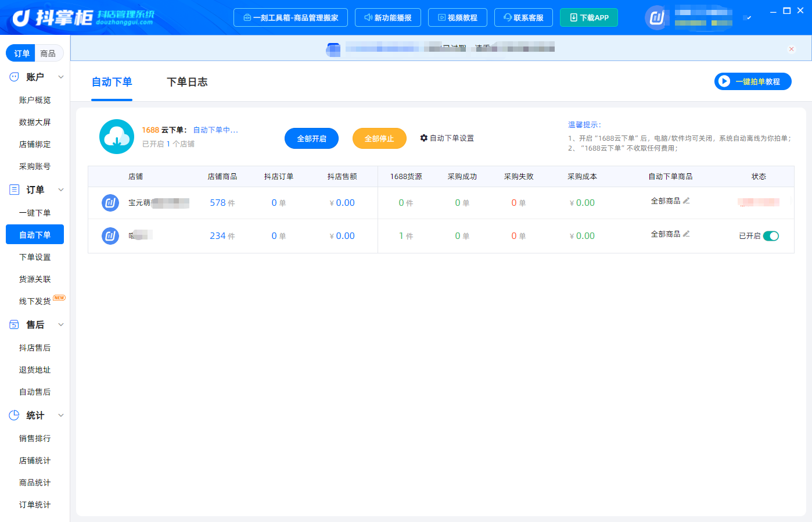The image size is (812, 522).
Task: Click the 账户 section smiley icon
Action: [x=14, y=76]
